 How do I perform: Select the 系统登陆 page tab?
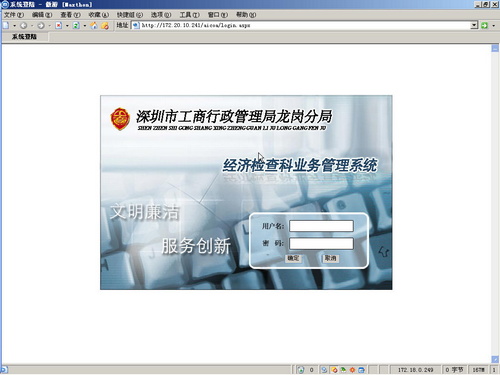click(24, 37)
